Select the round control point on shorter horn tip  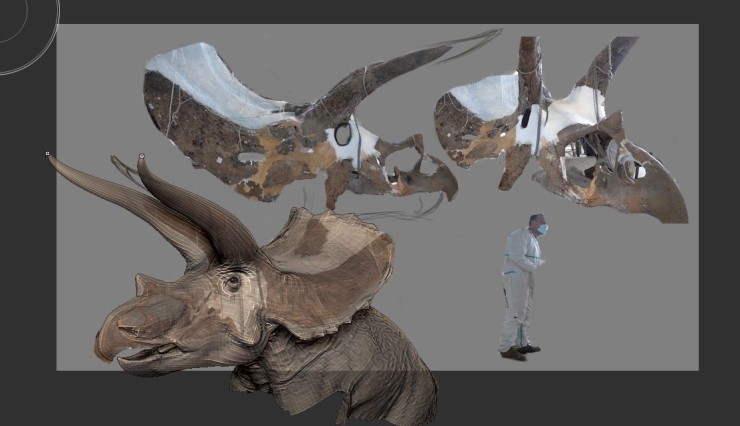pos(142,156)
